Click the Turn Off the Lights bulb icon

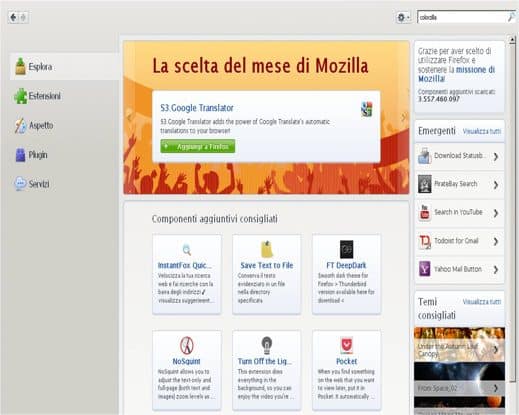click(267, 345)
